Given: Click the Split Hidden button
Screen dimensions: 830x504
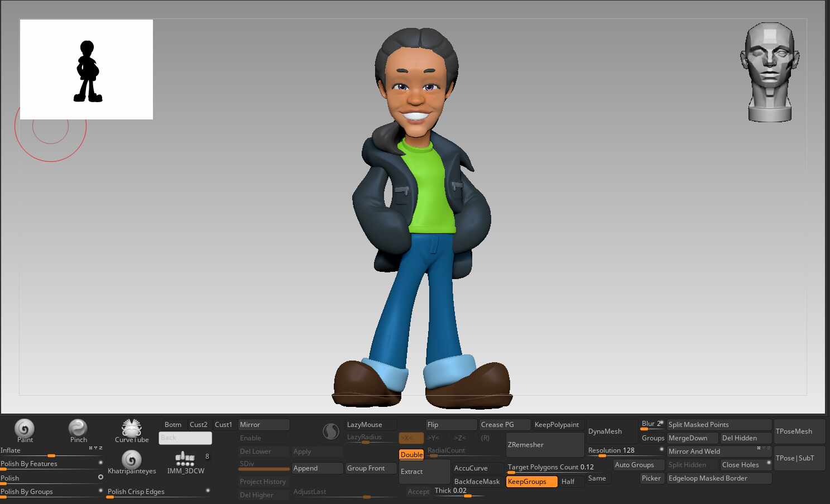Looking at the screenshot, I should 692,465.
